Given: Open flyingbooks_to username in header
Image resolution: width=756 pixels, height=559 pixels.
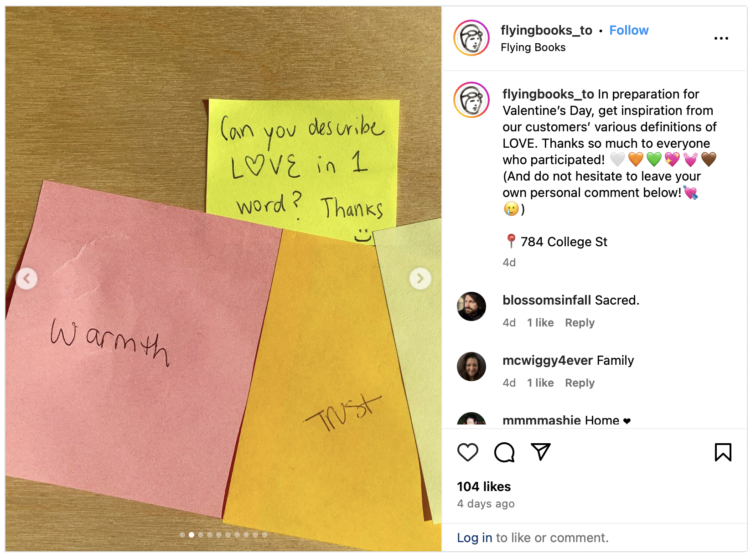Looking at the screenshot, I should (546, 30).
